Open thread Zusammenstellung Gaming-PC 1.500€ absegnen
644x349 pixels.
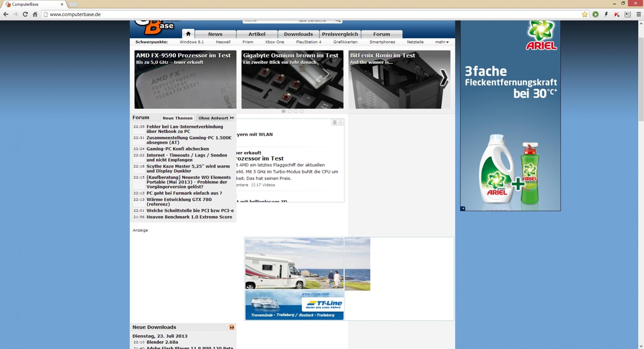(189, 140)
